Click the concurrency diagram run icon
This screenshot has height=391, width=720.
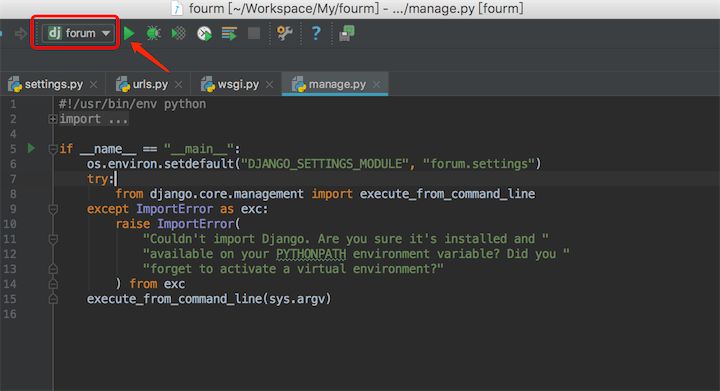pyautogui.click(x=229, y=33)
